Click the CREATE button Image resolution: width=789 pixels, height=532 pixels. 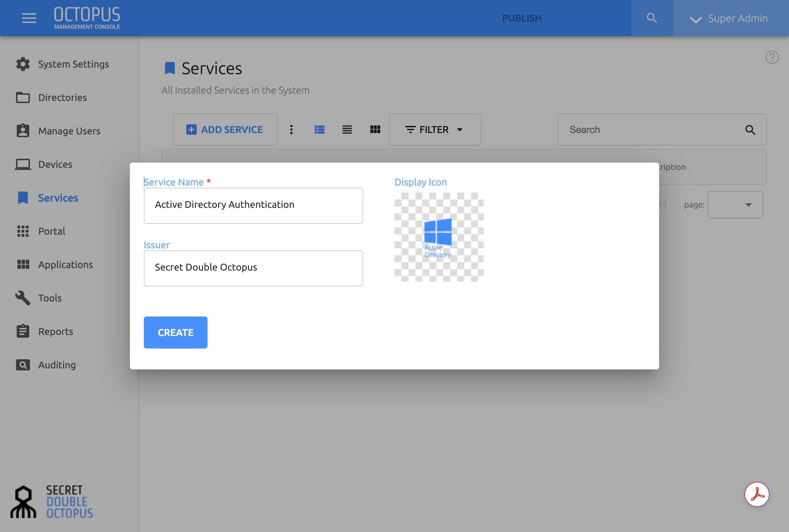[x=175, y=332]
